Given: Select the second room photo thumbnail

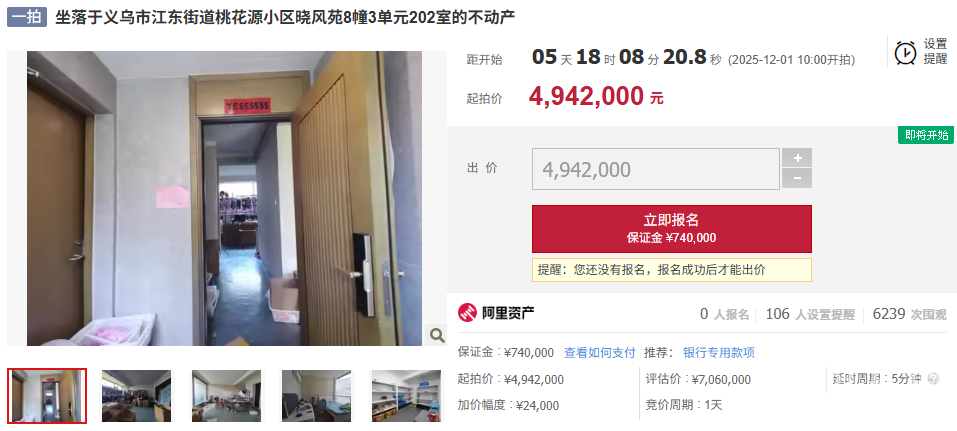Looking at the screenshot, I should coord(136,396).
